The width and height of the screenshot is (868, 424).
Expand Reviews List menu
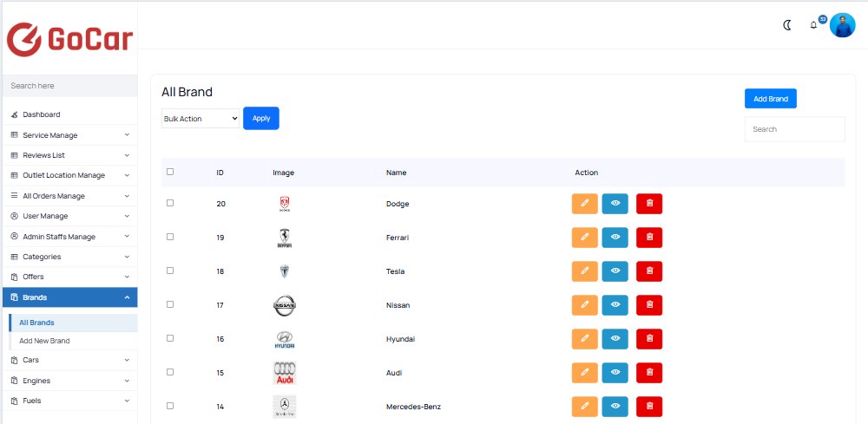(x=69, y=155)
